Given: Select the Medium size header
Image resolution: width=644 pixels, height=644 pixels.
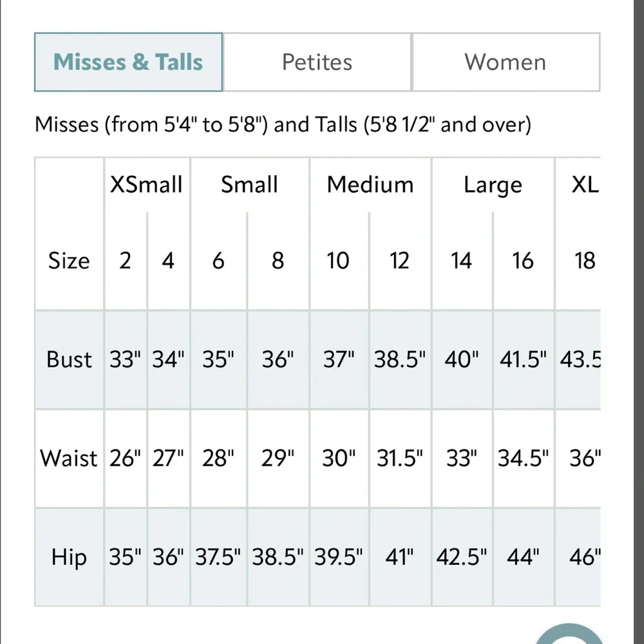Looking at the screenshot, I should [x=370, y=185].
